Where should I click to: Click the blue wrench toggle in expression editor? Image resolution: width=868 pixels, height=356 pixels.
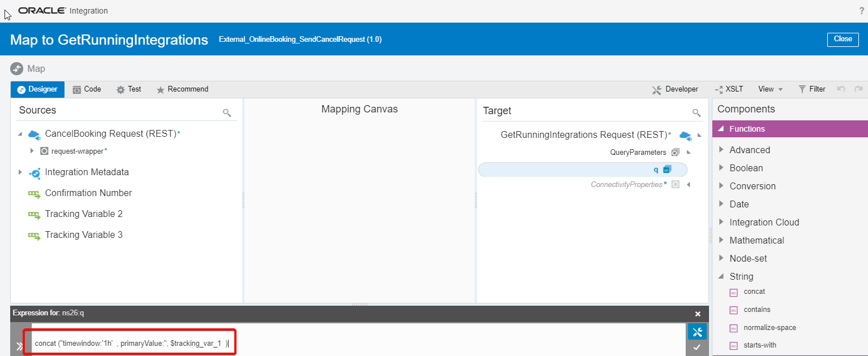coord(697,332)
